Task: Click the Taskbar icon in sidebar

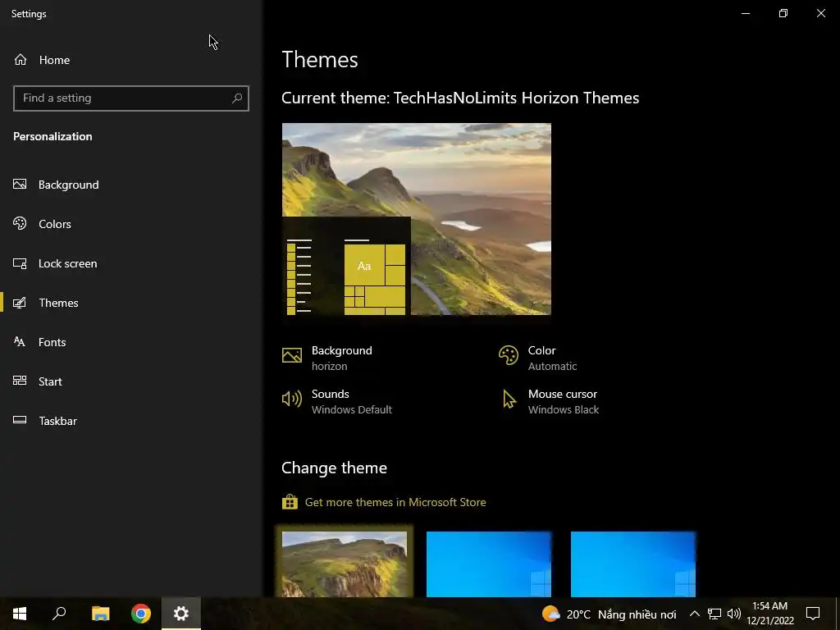Action: click(20, 420)
